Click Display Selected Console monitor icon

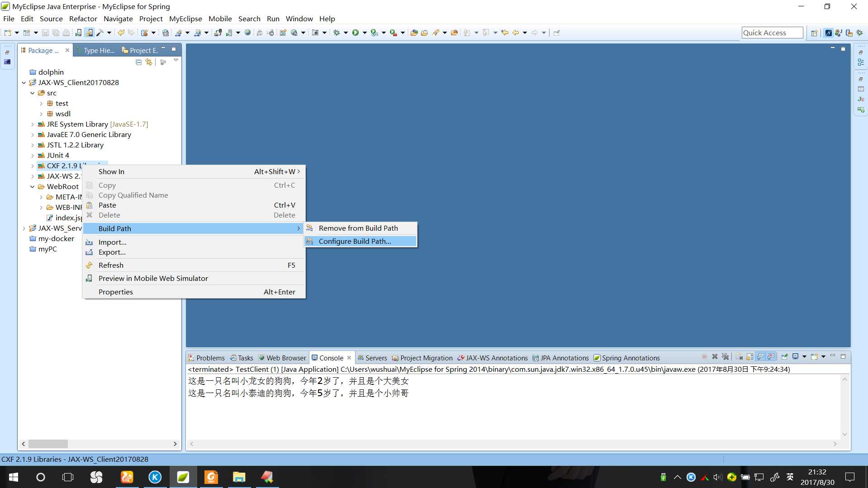tap(795, 357)
